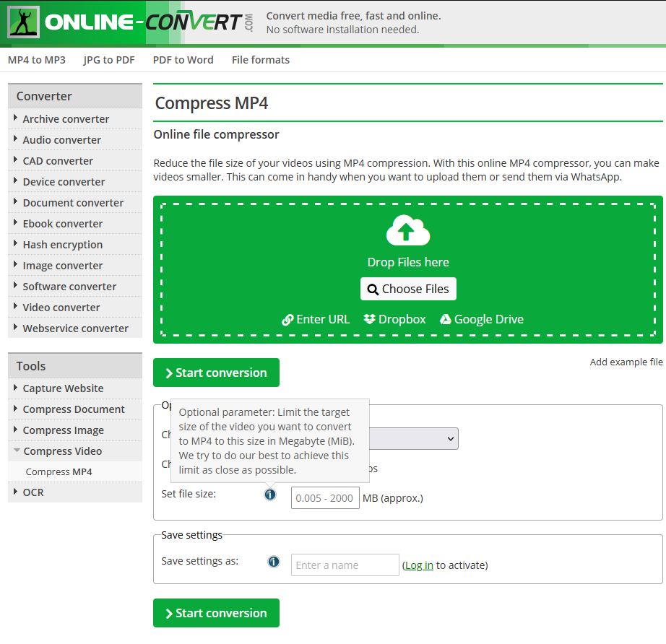The image size is (666, 644).
Task: Click the cloud upload icon
Action: [407, 230]
